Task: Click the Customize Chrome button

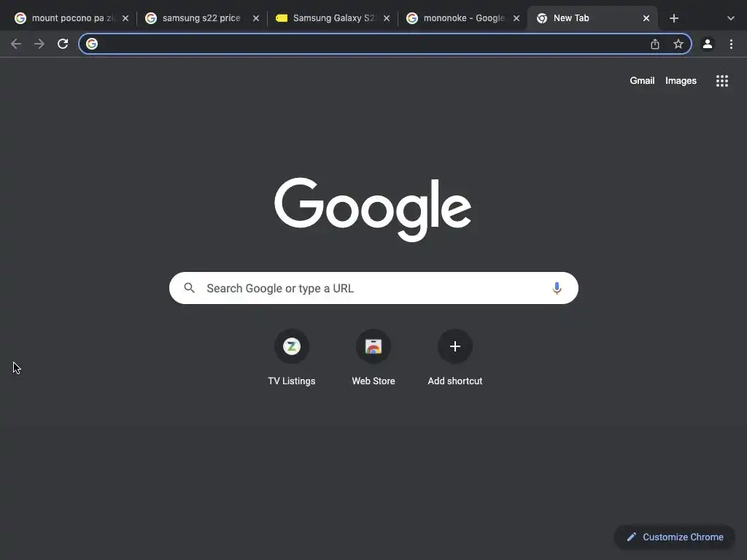Action: pyautogui.click(x=675, y=537)
